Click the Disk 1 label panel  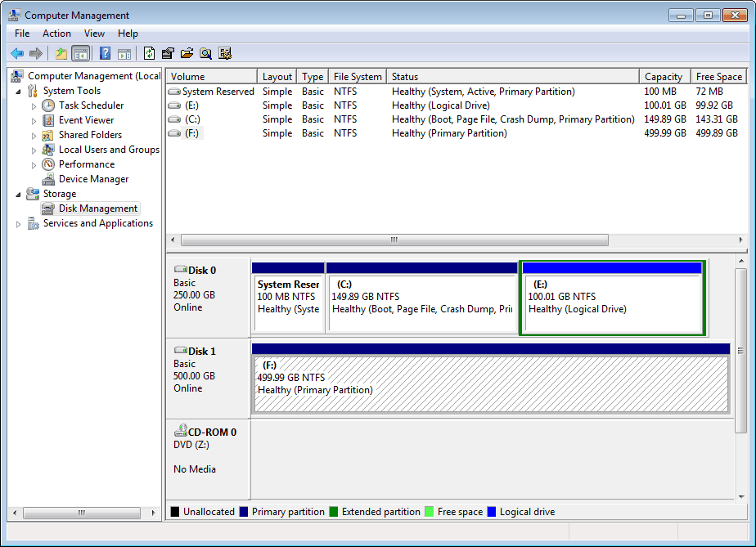[x=208, y=379]
